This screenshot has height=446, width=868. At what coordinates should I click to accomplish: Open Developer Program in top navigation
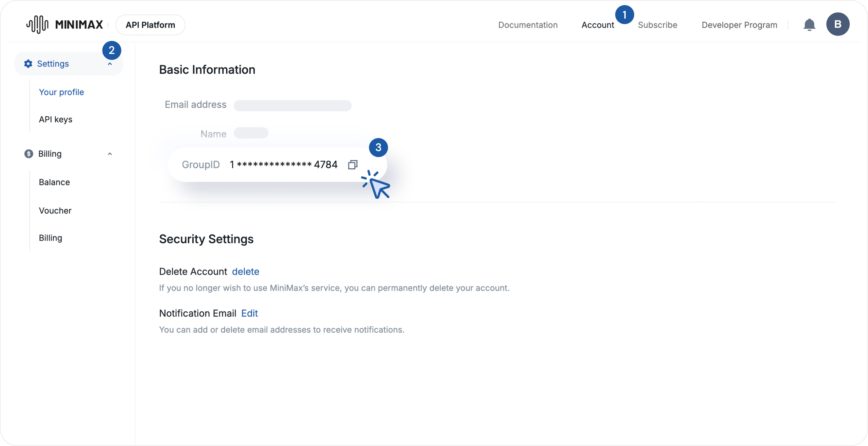739,25
